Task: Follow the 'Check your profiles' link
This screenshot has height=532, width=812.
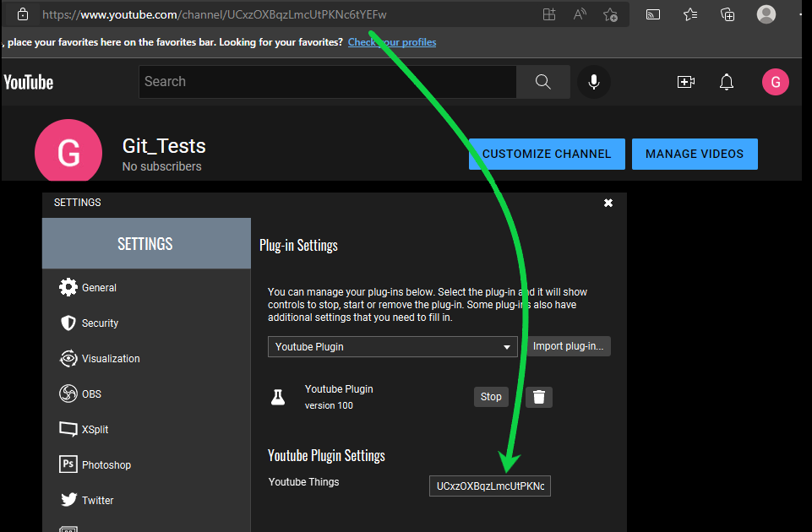Action: pos(392,42)
